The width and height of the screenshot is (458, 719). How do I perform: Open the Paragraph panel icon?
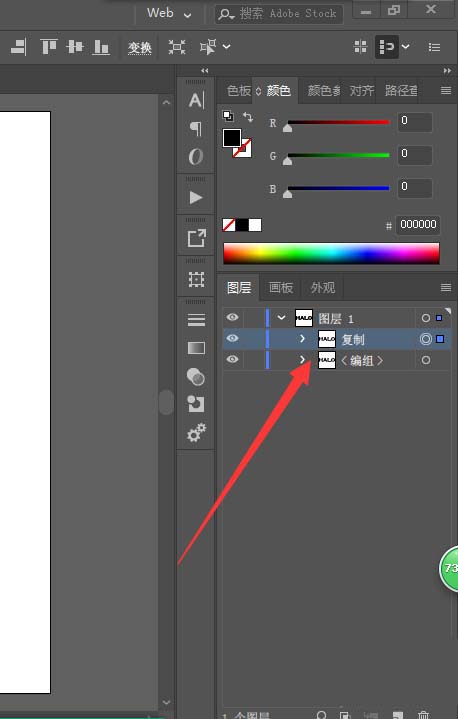point(196,129)
